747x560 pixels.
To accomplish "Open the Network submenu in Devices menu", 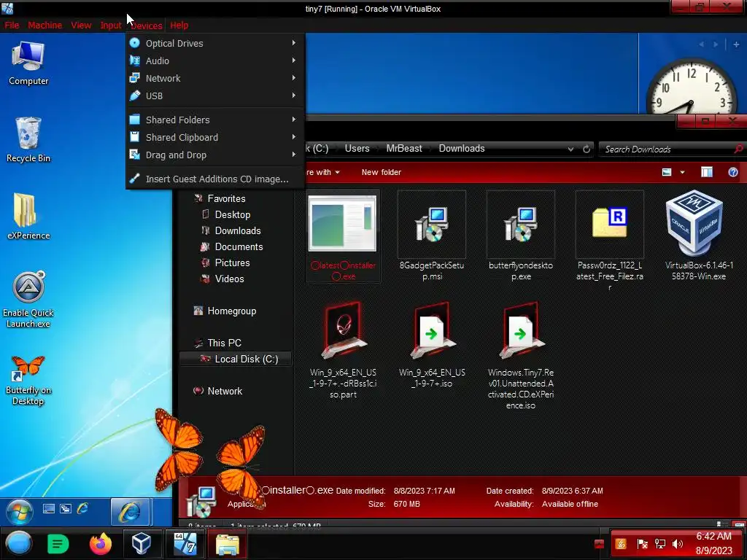I will [x=215, y=79].
